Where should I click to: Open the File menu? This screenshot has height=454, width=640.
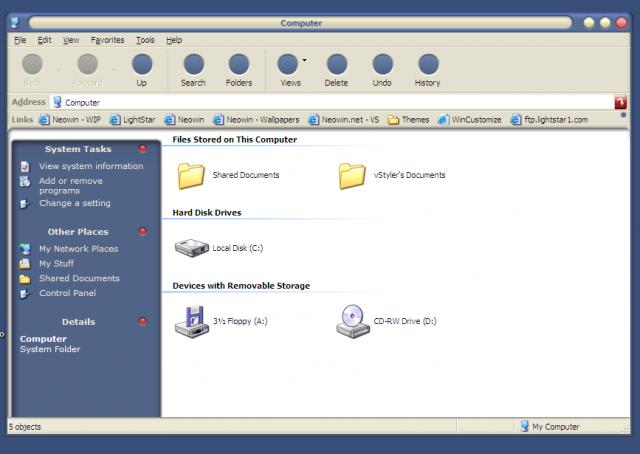20,40
